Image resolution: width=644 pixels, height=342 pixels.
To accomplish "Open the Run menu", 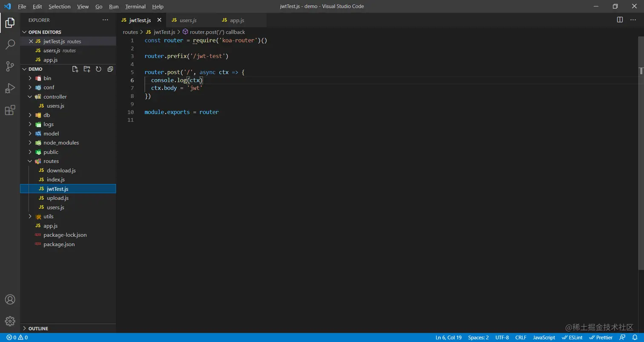I will pos(114,6).
